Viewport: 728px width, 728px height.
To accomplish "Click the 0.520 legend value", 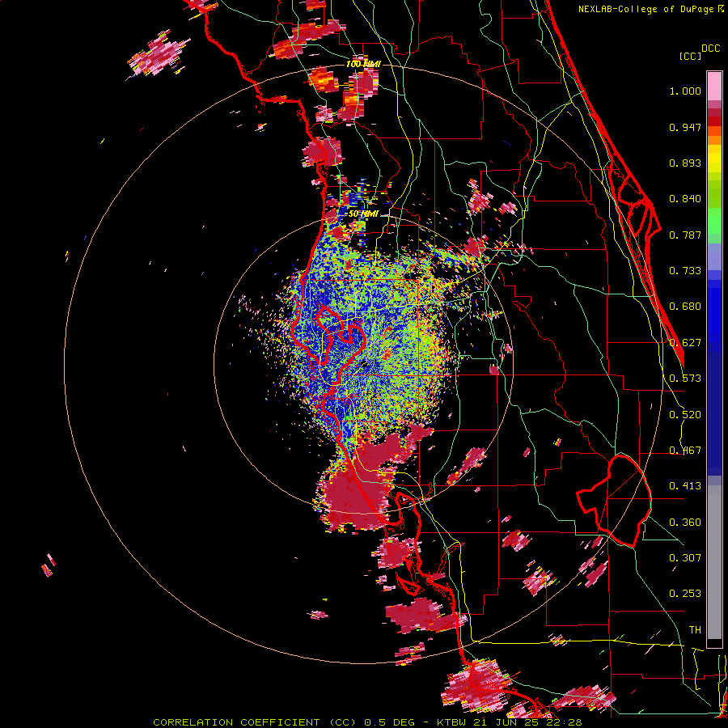I will pos(685,415).
